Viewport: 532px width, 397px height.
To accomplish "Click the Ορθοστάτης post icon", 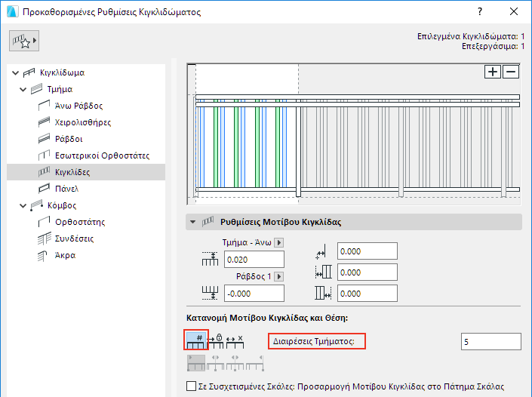I will click(x=44, y=222).
